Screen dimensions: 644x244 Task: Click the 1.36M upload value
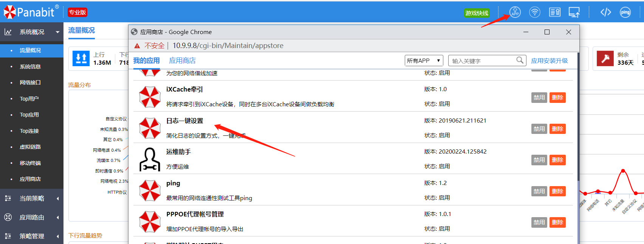pyautogui.click(x=102, y=63)
